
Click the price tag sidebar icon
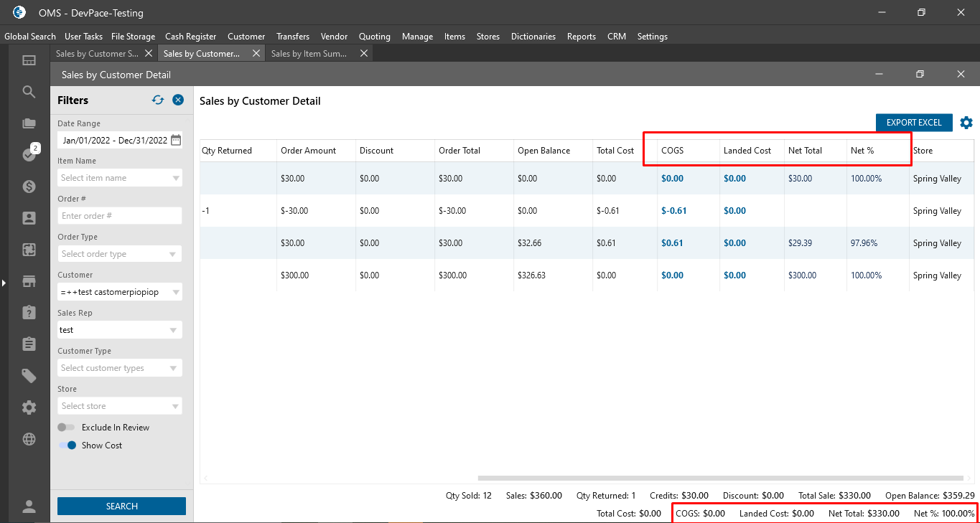click(x=29, y=376)
